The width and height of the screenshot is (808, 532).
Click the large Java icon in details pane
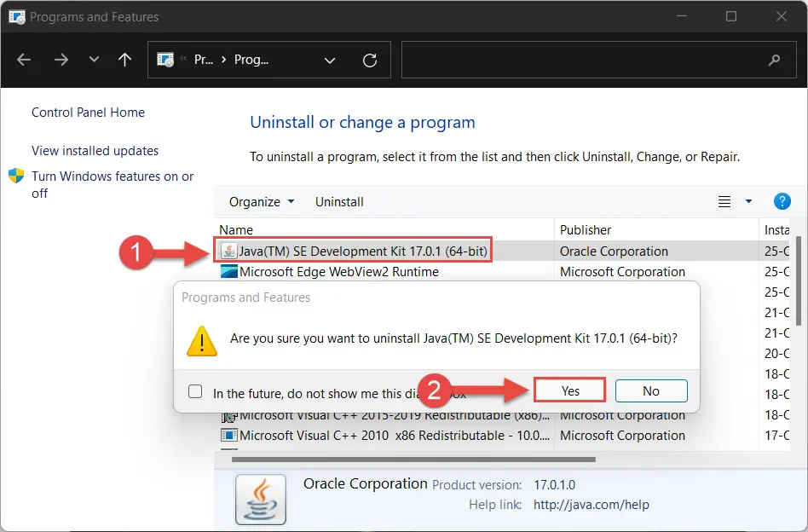(x=261, y=499)
